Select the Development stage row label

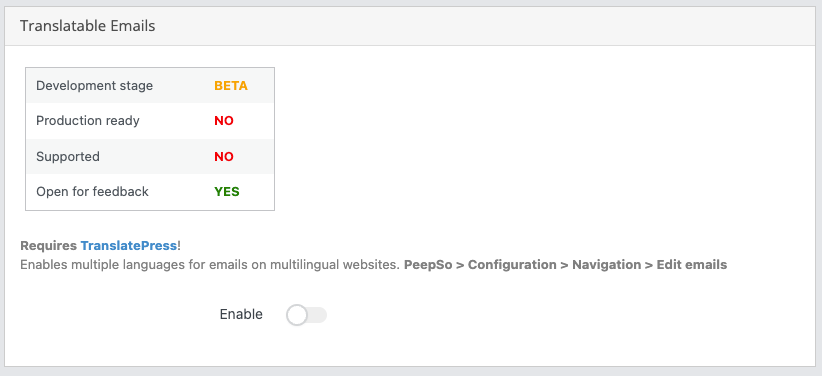pos(94,85)
